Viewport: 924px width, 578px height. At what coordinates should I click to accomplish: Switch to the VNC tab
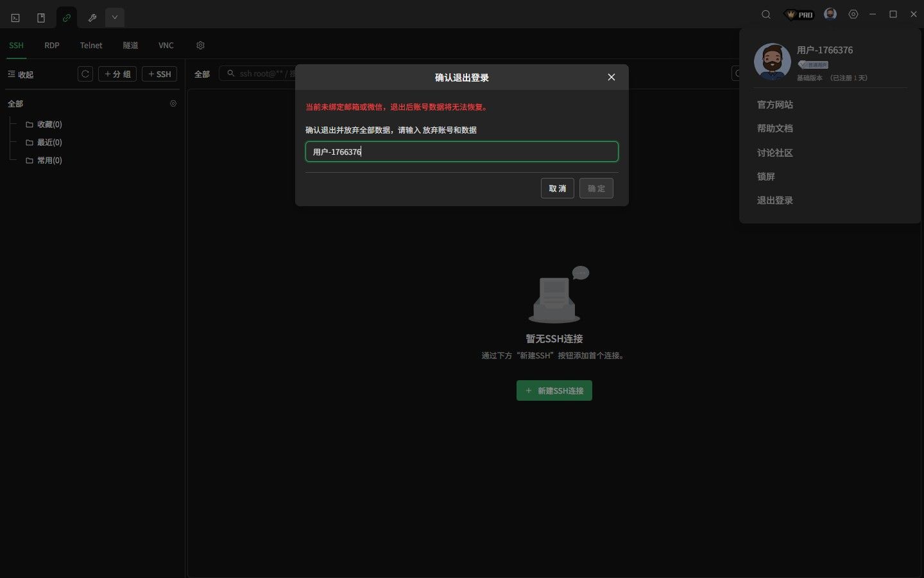tap(166, 46)
